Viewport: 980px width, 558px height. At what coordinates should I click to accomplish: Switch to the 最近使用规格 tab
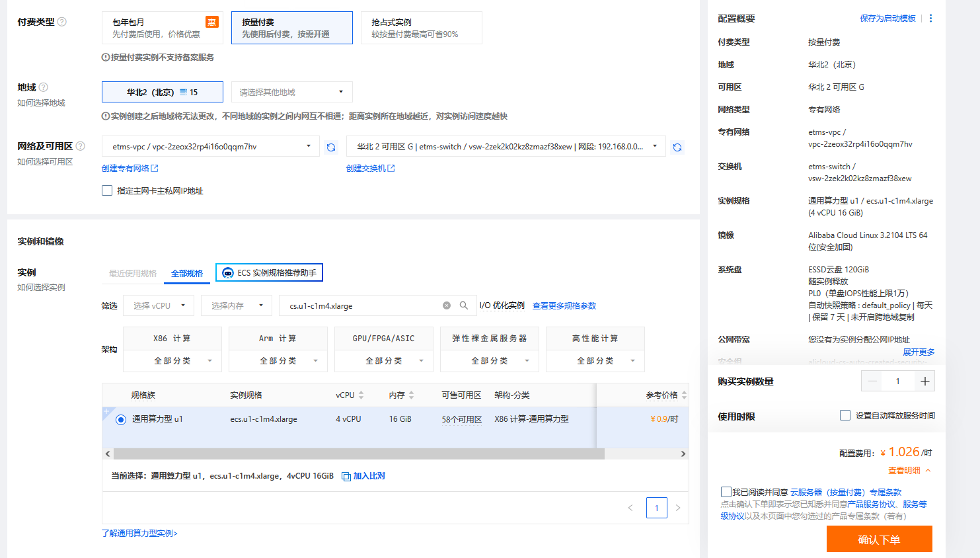pos(133,273)
